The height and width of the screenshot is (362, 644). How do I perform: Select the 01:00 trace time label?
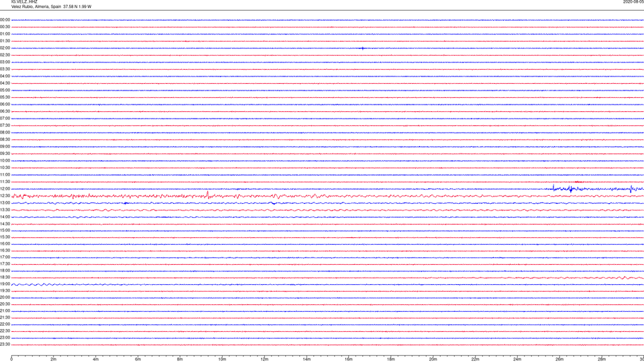[5, 34]
